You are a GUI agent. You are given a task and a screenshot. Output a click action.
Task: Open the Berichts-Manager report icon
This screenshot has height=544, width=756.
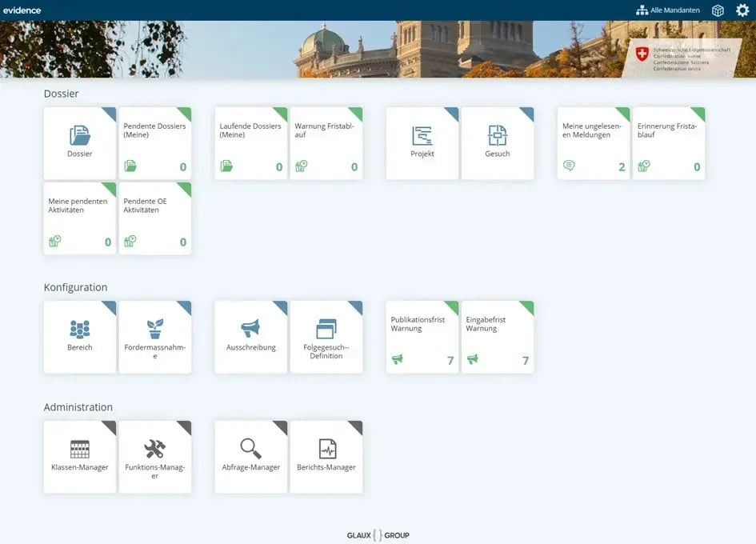[327, 449]
